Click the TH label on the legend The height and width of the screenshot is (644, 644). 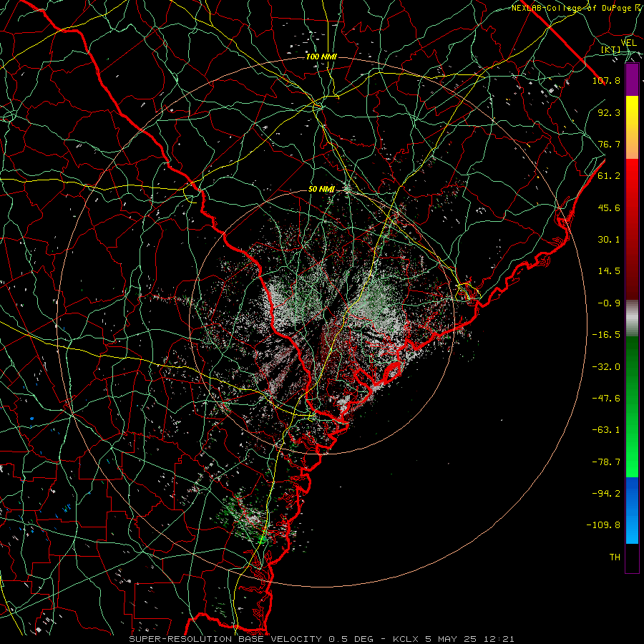615,557
